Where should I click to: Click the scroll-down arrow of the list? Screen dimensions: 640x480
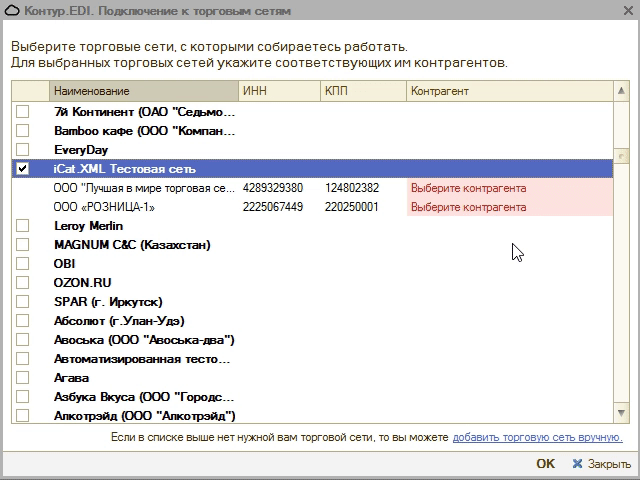tap(621, 413)
